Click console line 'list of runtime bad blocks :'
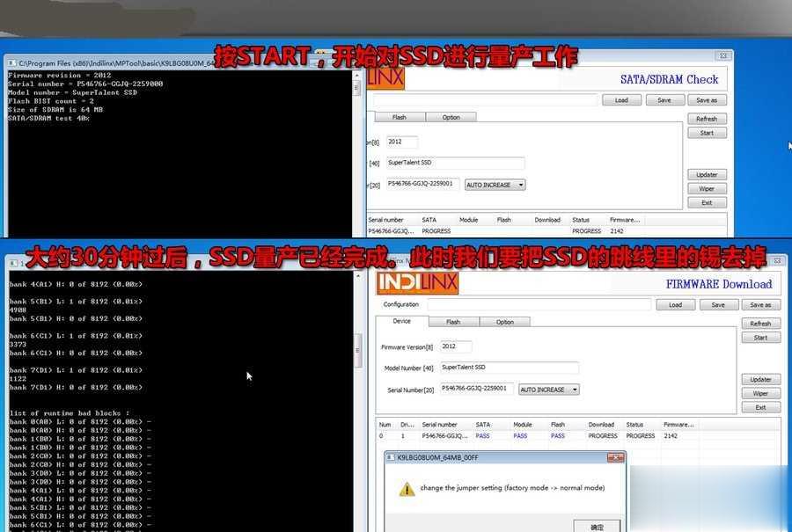The height and width of the screenshot is (532, 792). (70, 413)
